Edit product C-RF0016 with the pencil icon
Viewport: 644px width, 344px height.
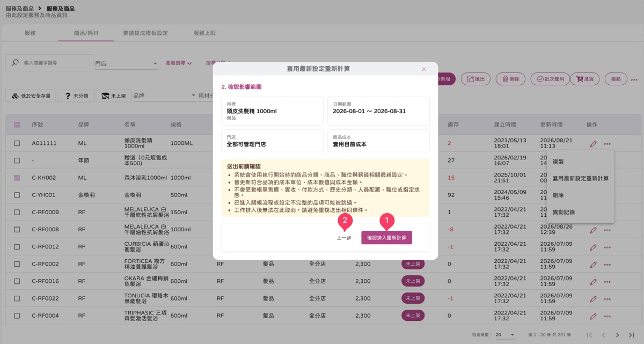[593, 281]
